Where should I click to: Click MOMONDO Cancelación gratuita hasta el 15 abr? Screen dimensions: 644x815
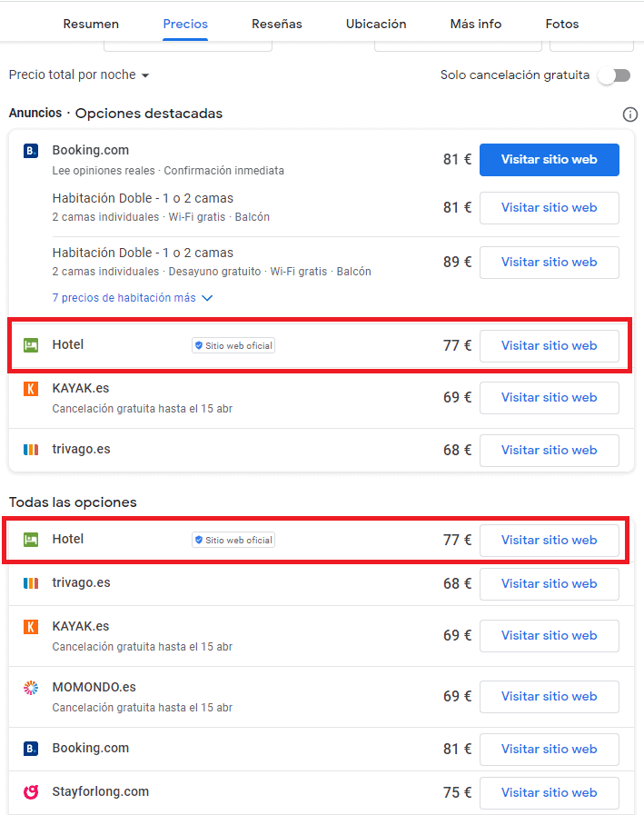(142, 708)
